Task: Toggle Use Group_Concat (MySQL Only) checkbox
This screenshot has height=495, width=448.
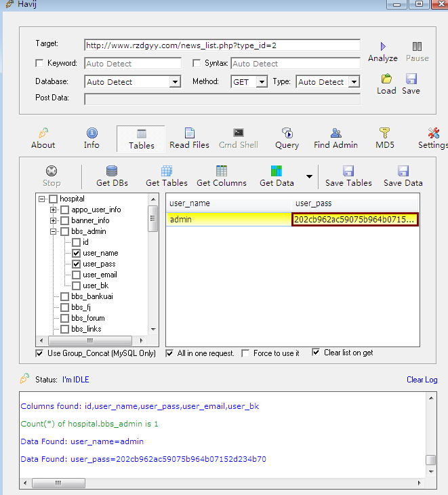Action: coord(39,353)
